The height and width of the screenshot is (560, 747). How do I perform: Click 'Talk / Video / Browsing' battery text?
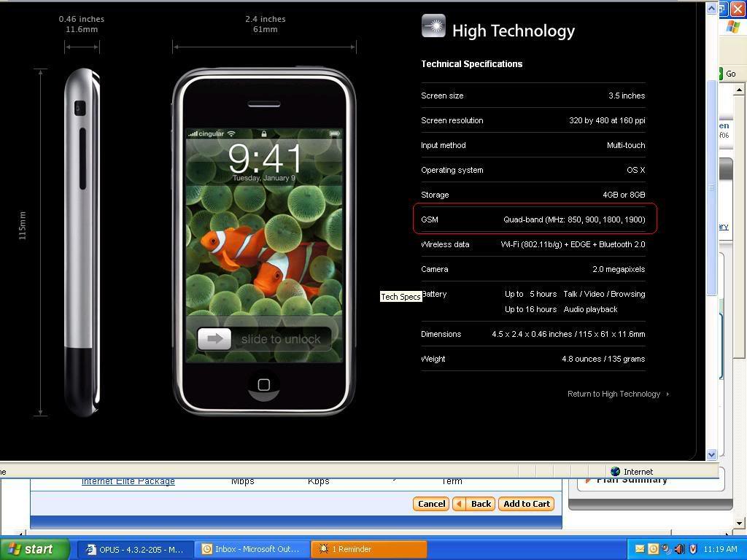[x=604, y=294]
